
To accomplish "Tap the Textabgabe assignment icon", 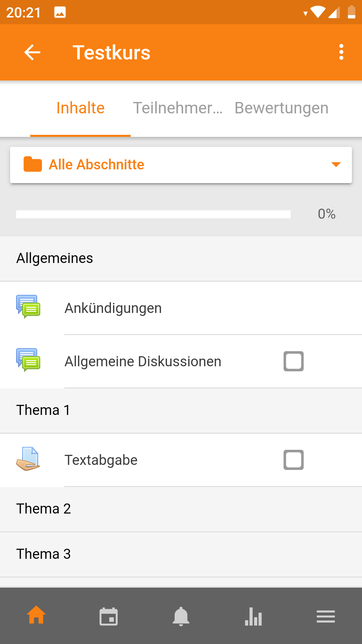I will 28,459.
